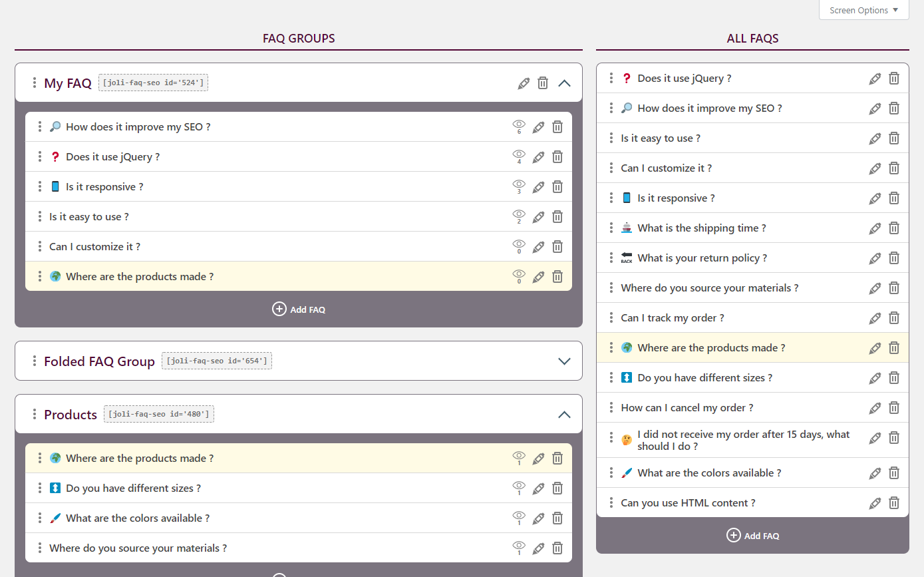Delete 'How can I cancel my order ?' FAQ
924x577 pixels.
point(894,408)
